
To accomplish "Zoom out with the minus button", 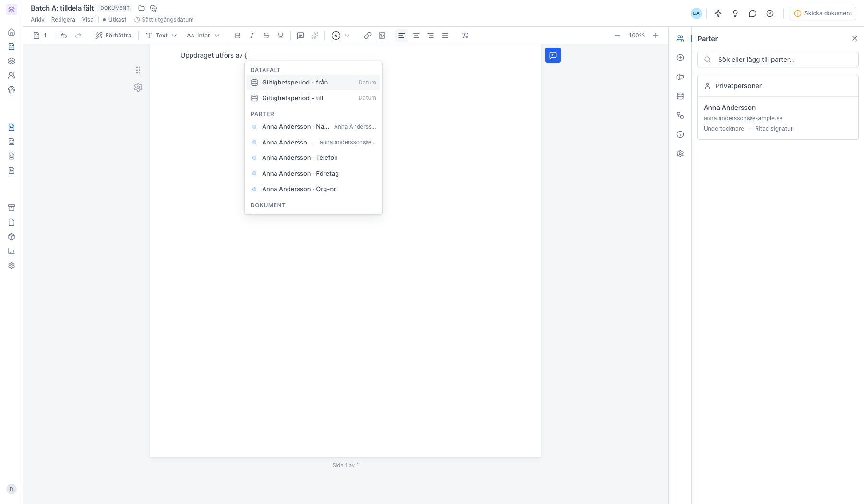I will (x=617, y=36).
